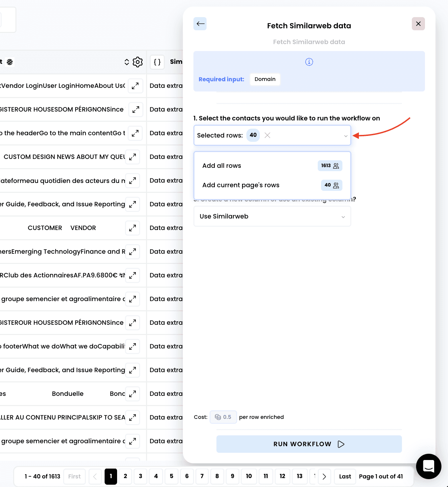Image resolution: width=448 pixels, height=487 pixels.
Task: Click the 1 - 40 of 1613 range text
Action: coord(42,476)
